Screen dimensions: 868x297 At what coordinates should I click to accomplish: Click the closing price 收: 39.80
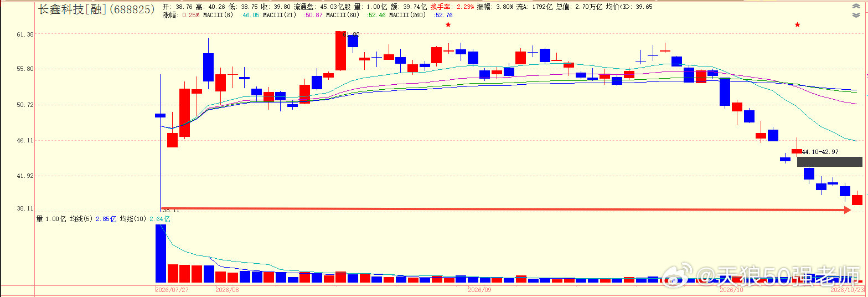click(x=277, y=7)
